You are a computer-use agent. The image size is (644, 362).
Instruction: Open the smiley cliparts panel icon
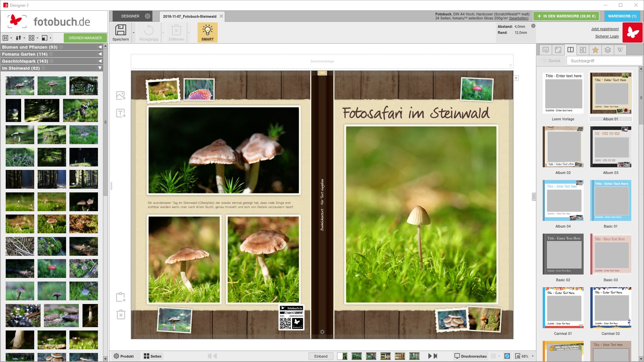pos(546,50)
